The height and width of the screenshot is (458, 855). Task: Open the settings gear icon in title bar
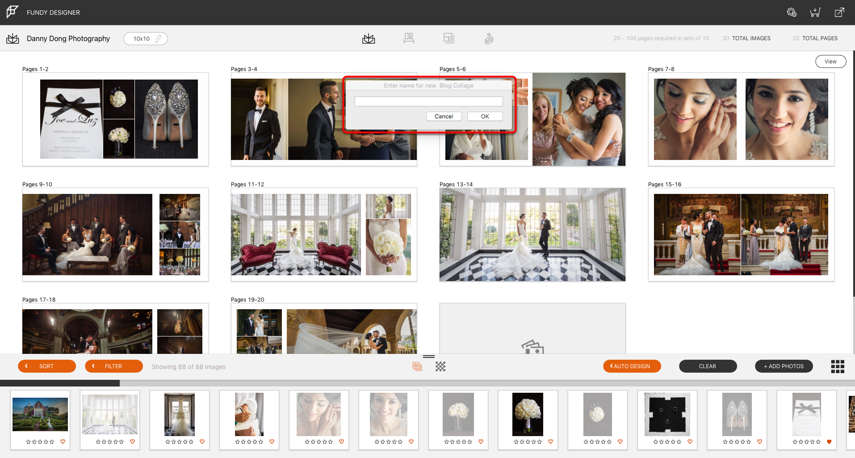(792, 12)
